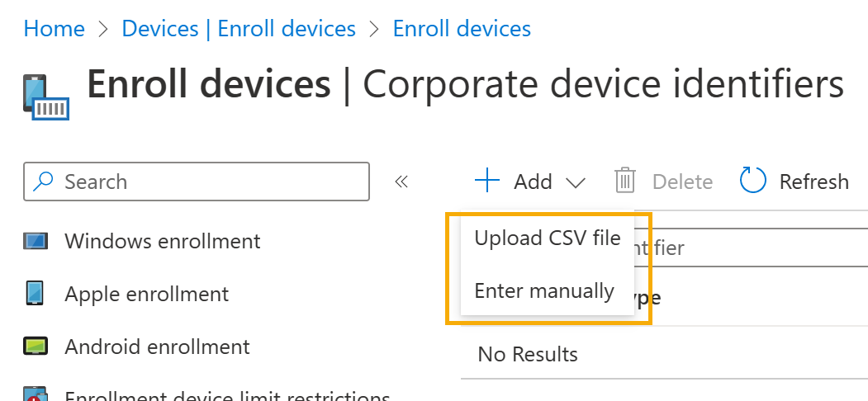
Task: Click the Android enrollment green screen icon
Action: click(x=36, y=347)
